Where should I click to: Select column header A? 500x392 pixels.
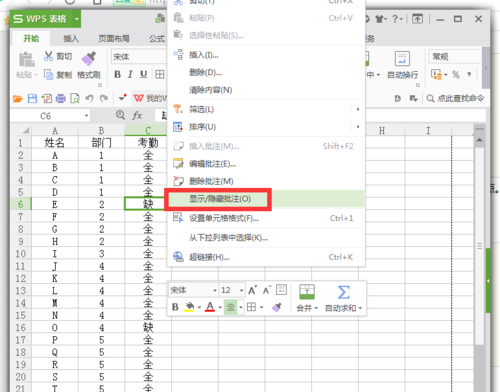click(x=55, y=130)
